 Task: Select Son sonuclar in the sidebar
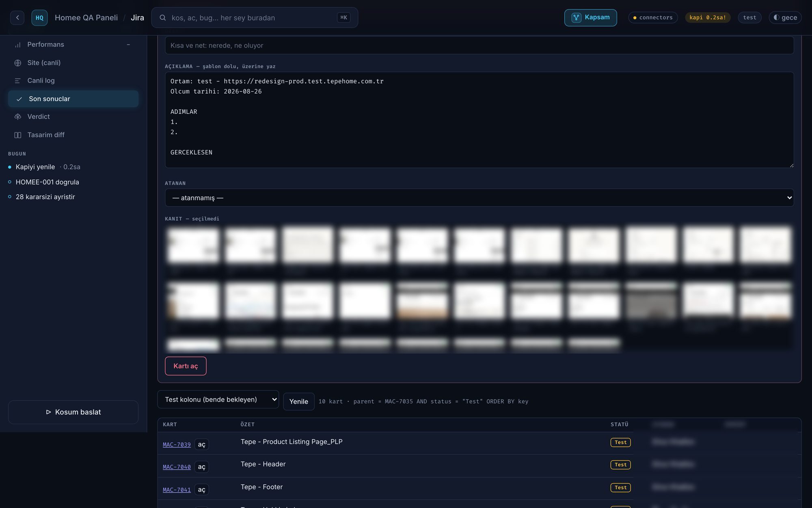point(73,99)
